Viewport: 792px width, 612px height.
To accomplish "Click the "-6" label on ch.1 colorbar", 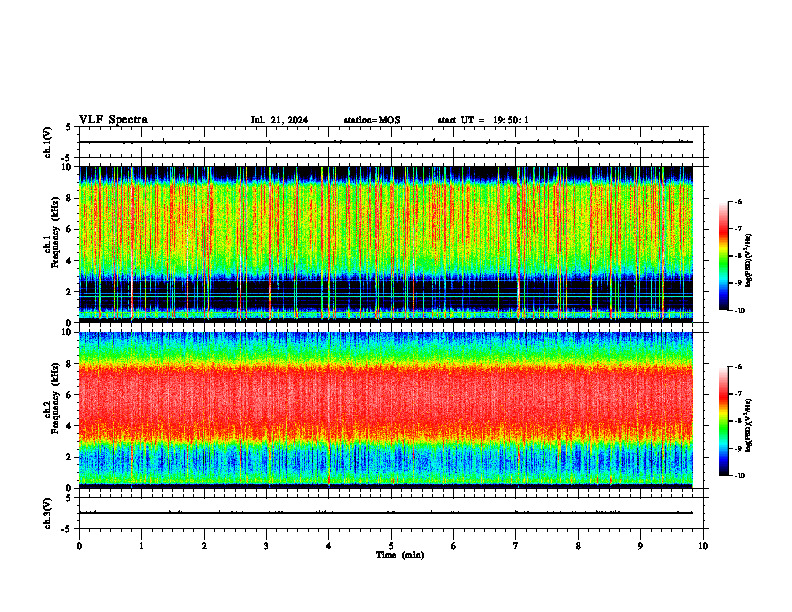I will pos(739,201).
